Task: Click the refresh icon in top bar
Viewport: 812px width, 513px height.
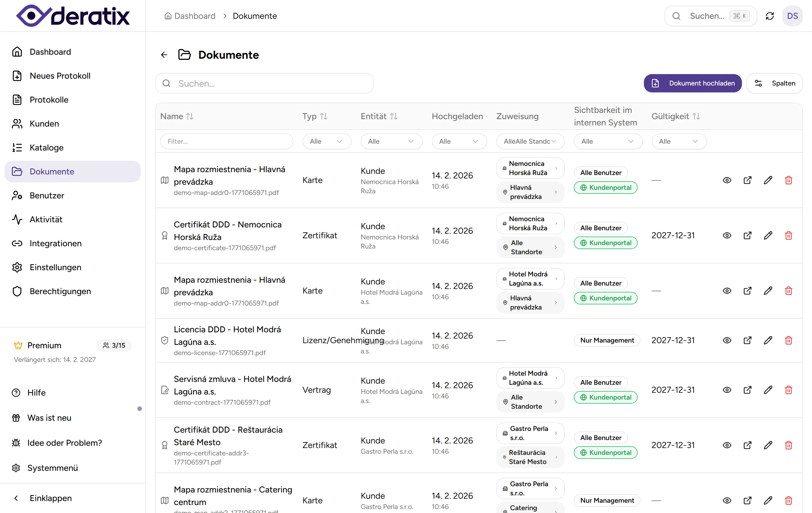Action: [770, 16]
